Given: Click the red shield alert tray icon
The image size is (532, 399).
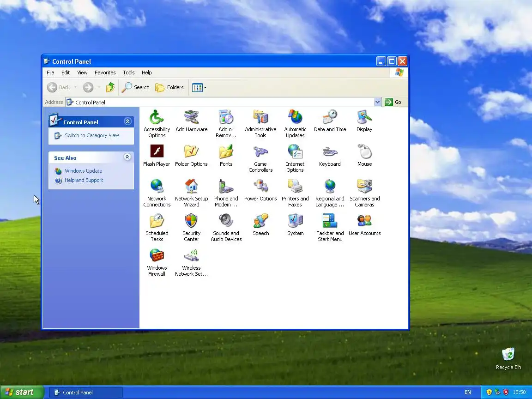Looking at the screenshot, I should (x=506, y=392).
